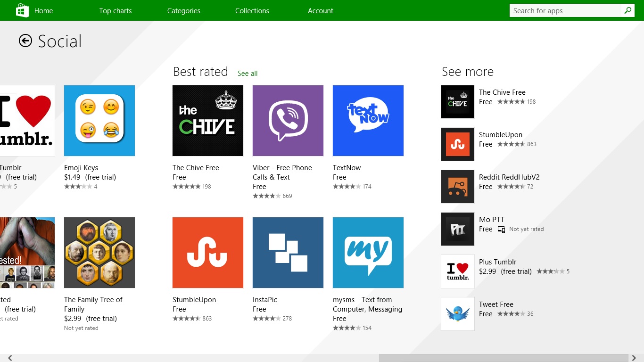Click Tweet Free bird icon

[x=458, y=314]
